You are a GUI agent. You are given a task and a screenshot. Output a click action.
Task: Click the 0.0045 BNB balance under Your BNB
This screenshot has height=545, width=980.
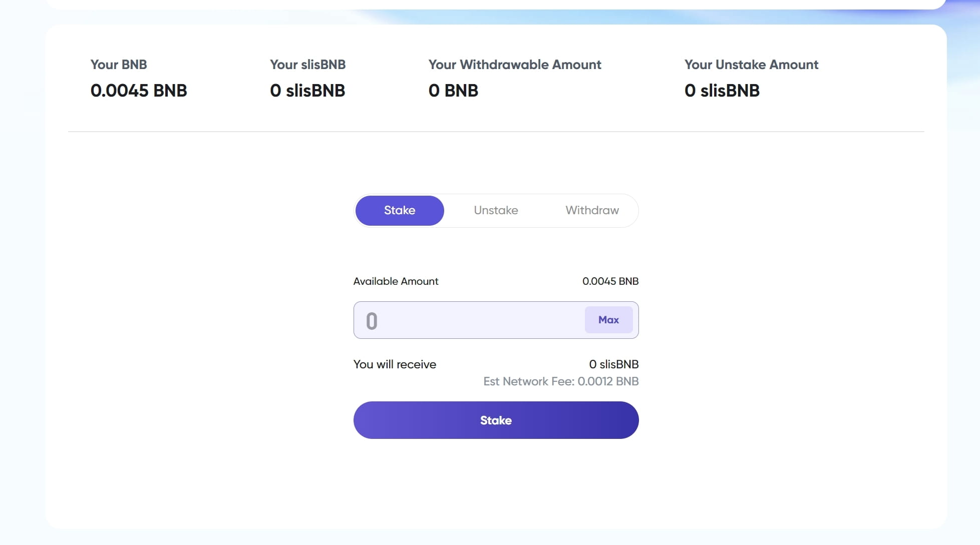(139, 91)
